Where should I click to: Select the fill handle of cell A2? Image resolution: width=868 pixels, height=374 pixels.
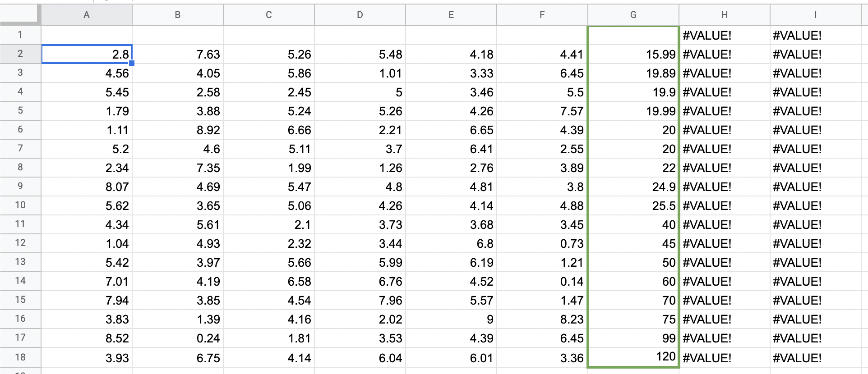pos(132,63)
